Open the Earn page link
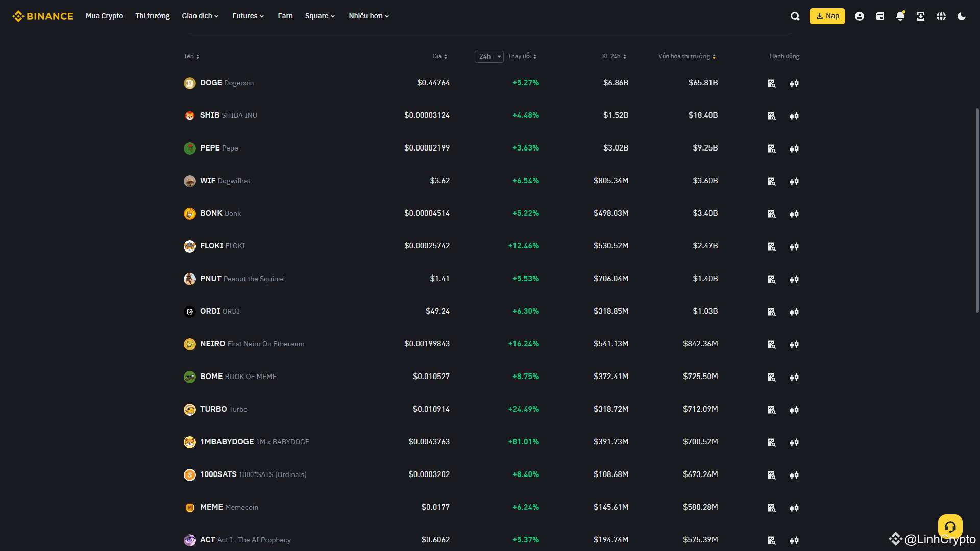 (285, 16)
